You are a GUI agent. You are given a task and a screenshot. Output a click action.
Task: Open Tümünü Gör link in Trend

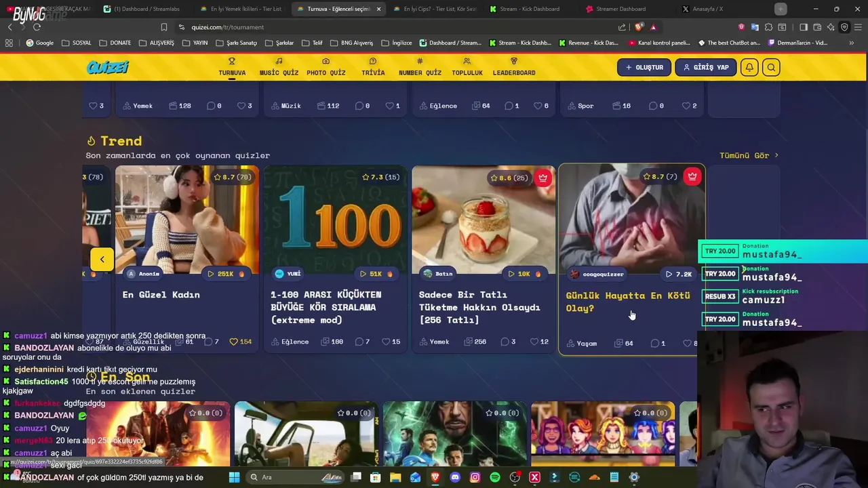(x=749, y=155)
